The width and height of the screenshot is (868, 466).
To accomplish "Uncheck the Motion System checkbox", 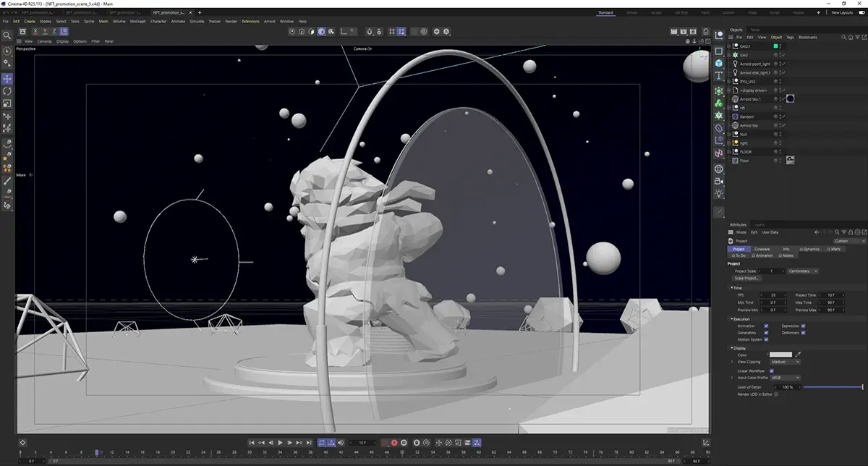I will point(766,339).
